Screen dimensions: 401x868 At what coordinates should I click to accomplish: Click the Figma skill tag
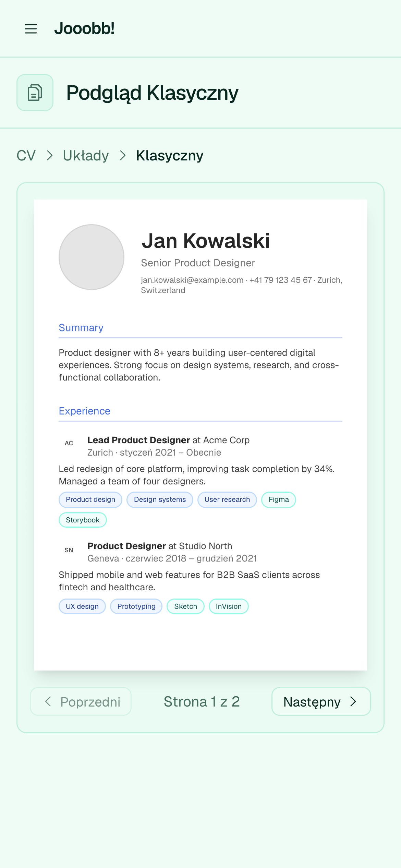tap(279, 500)
